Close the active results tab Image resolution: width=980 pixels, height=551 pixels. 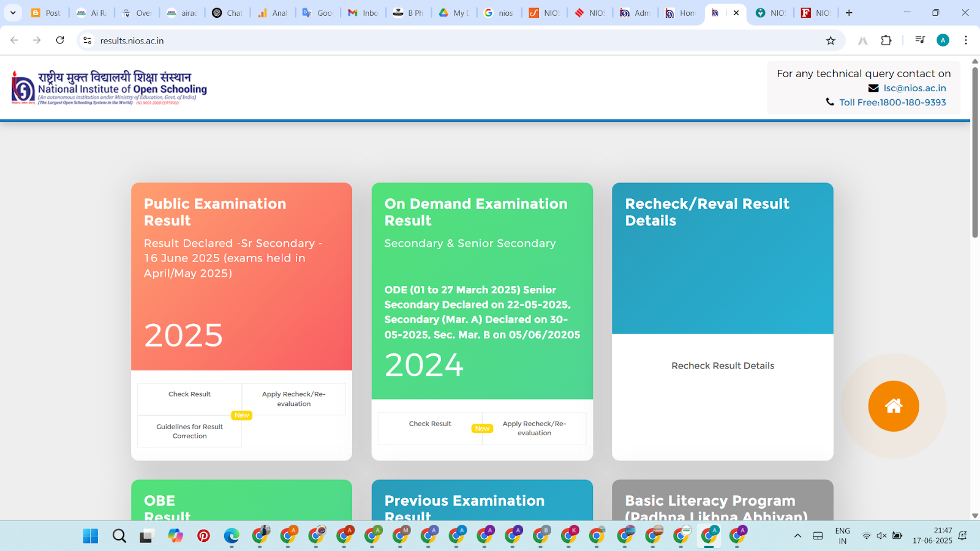click(736, 13)
